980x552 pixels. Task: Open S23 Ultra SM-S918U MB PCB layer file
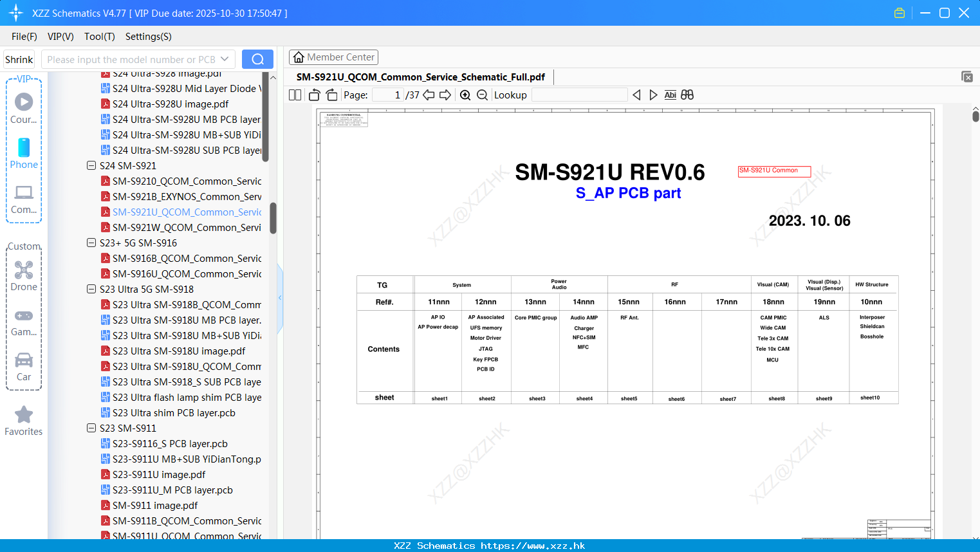181,320
